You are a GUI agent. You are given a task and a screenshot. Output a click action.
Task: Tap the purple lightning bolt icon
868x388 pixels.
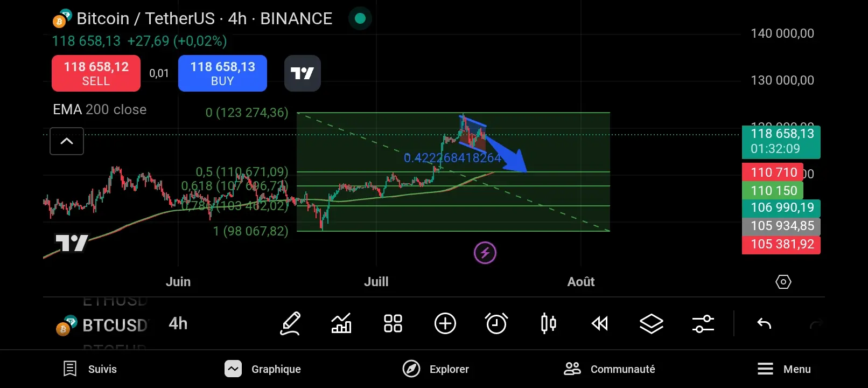[x=485, y=253]
